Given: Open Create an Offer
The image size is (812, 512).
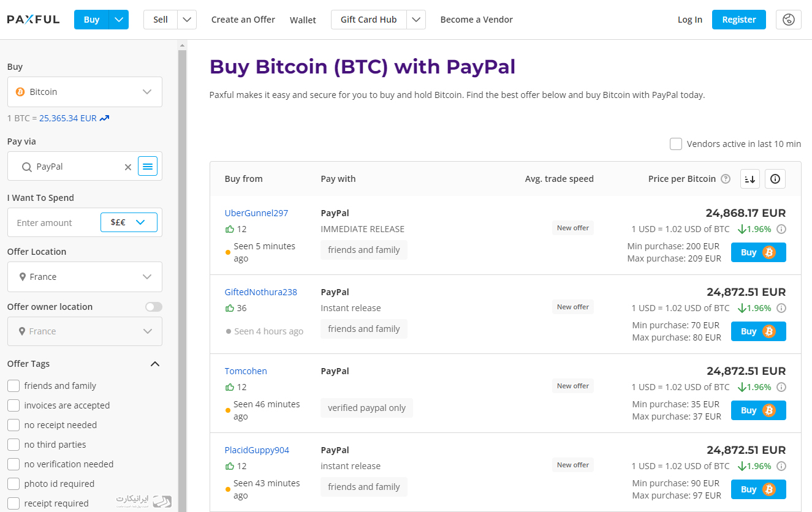Looking at the screenshot, I should [243, 20].
